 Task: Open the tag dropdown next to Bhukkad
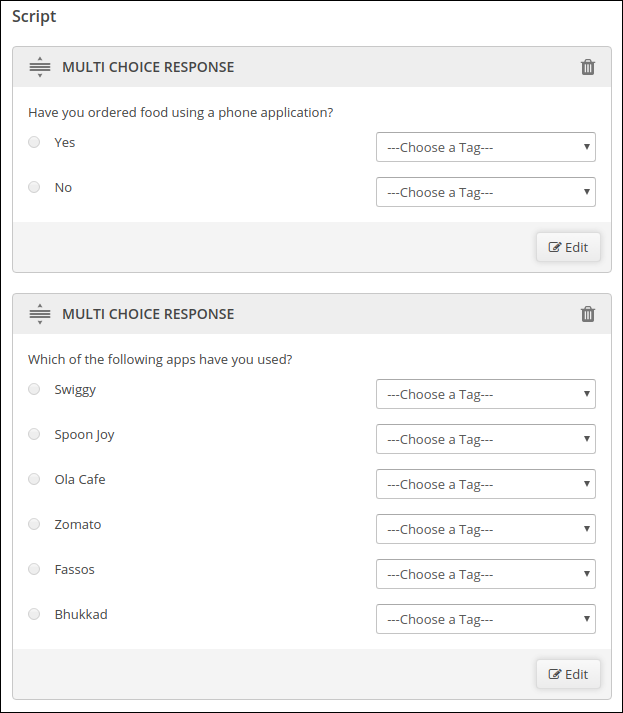coord(486,619)
